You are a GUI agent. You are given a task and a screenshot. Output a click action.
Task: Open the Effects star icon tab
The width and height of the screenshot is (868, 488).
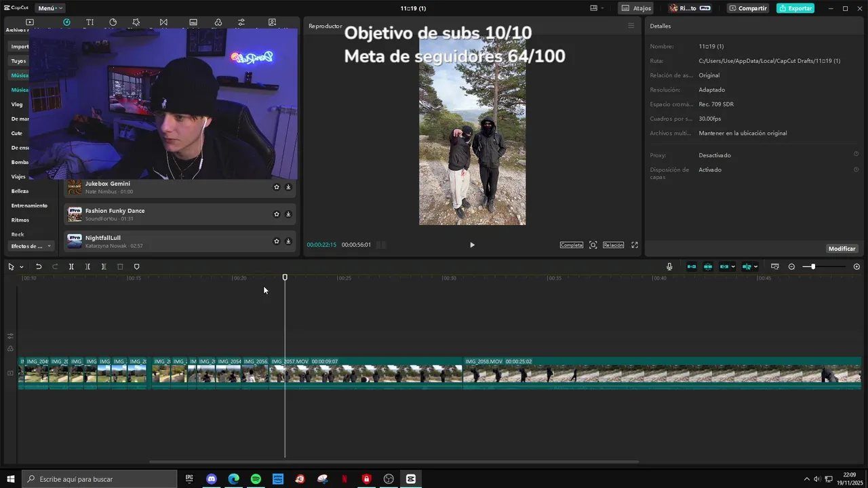(x=136, y=22)
